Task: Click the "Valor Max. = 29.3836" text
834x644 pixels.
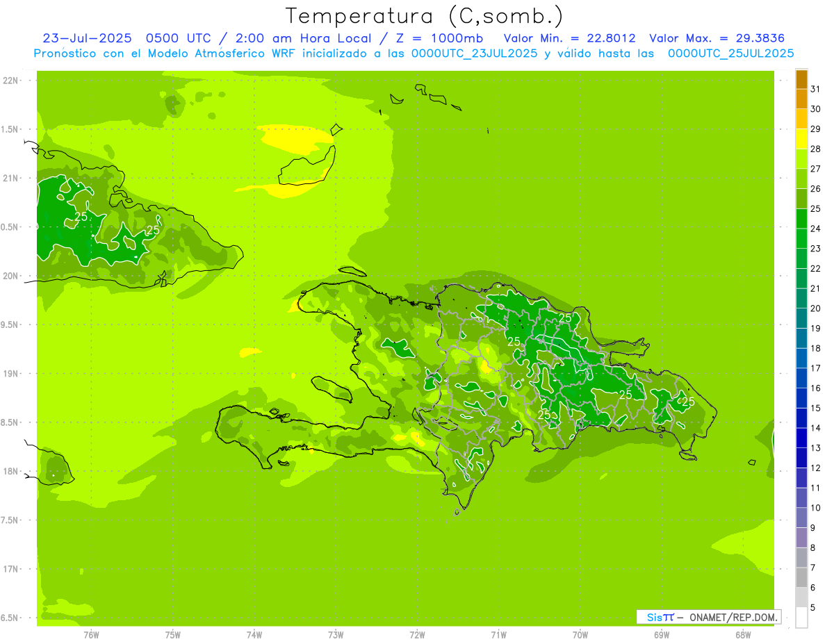Action: tap(717, 38)
